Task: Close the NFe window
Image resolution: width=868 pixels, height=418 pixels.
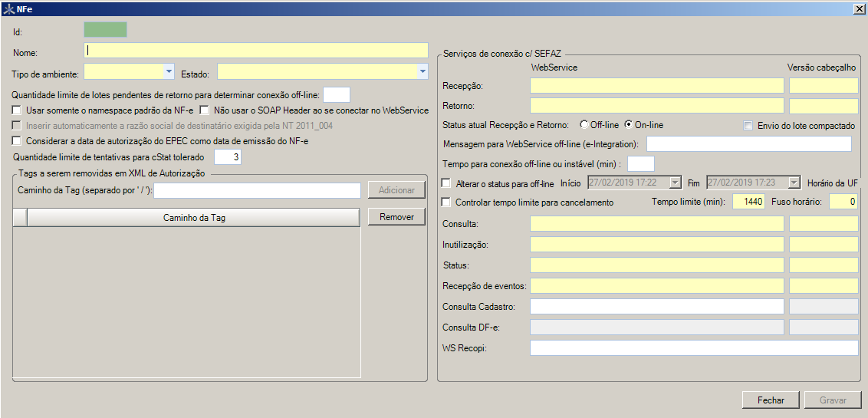Action: [859, 8]
